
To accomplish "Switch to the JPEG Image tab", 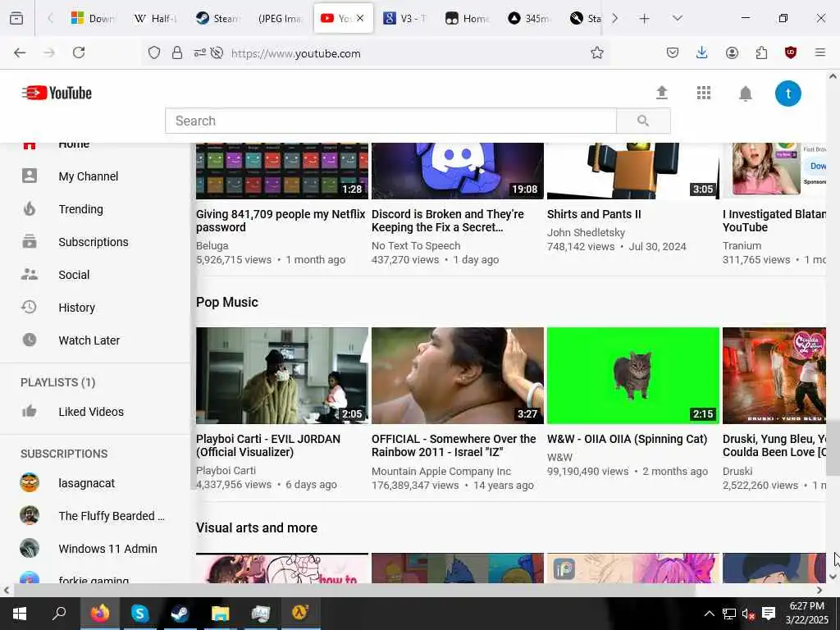I will 280,18.
